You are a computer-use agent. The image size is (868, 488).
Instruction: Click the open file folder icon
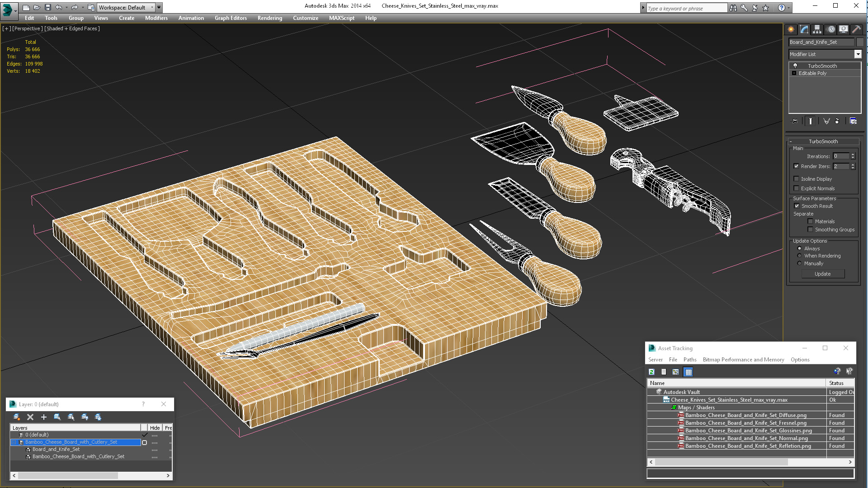pos(37,7)
